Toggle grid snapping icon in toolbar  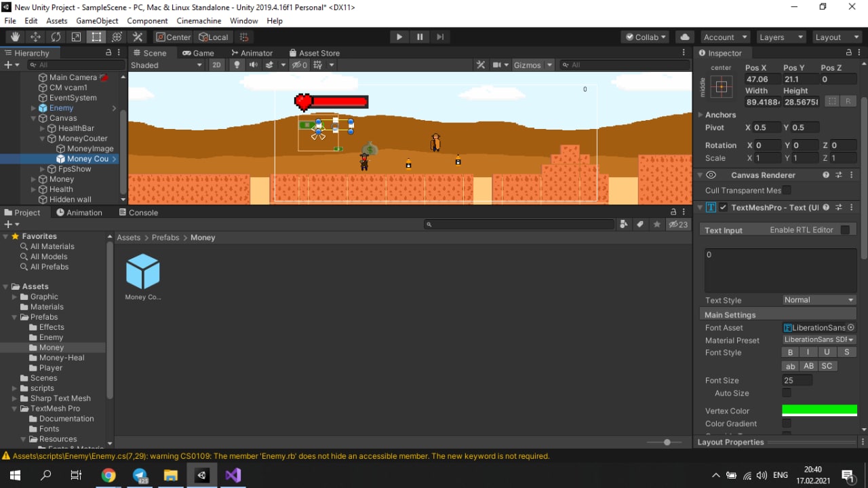[245, 37]
